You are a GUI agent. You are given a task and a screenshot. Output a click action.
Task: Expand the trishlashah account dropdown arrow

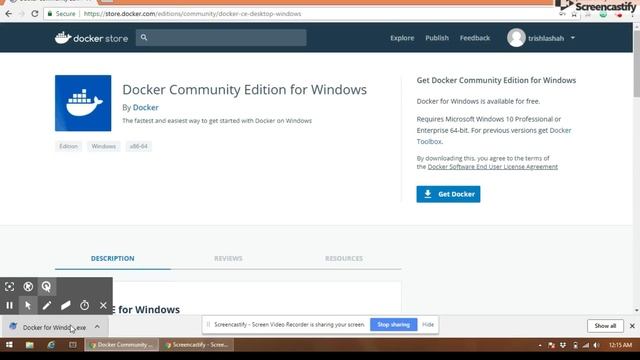(573, 38)
